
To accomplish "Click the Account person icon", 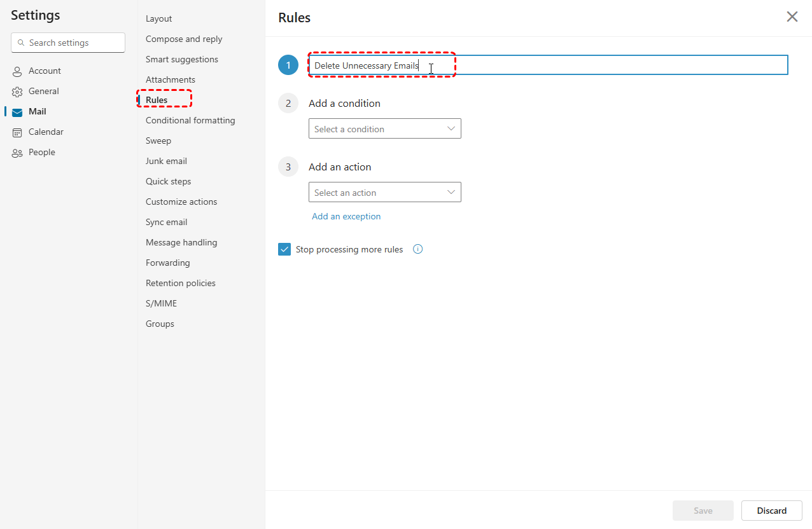I will (17, 71).
